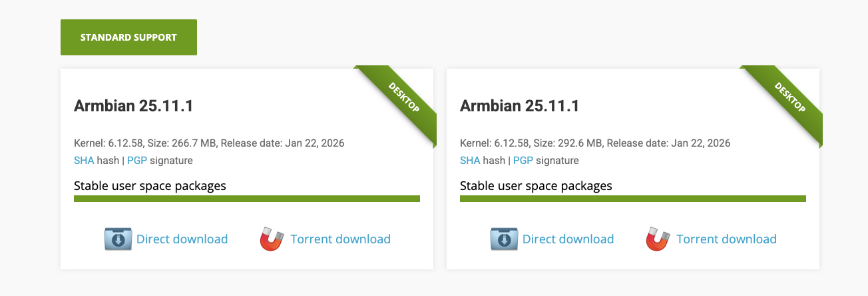Viewport: 868px width, 296px height.
Task: Click the Armbian 25.11.1 heading of the 292.6 MB card
Action: pos(519,106)
